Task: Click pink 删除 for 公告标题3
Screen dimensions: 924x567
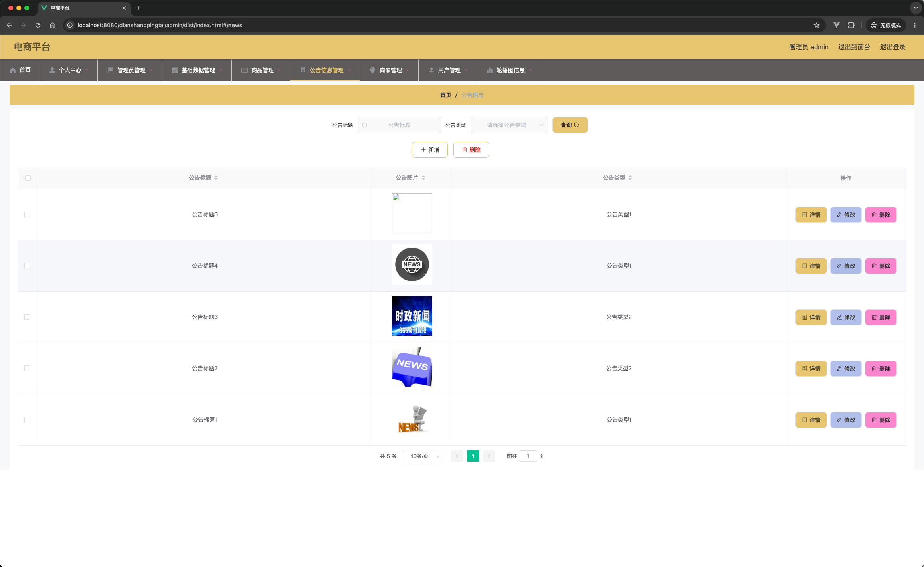Action: [x=881, y=317]
